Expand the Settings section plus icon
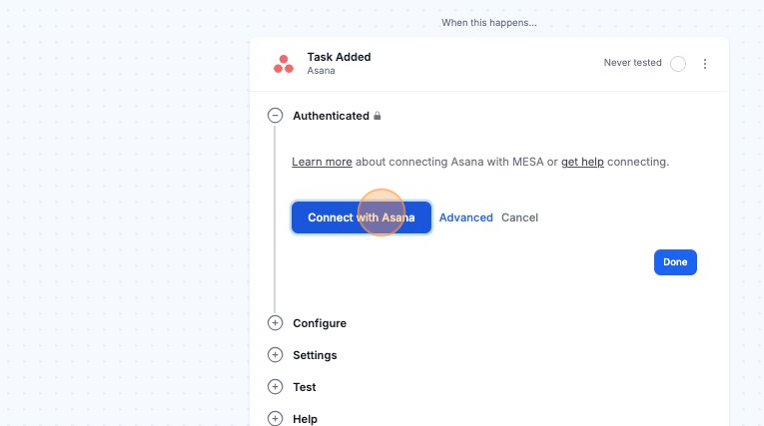This screenshot has width=764, height=426. point(275,355)
